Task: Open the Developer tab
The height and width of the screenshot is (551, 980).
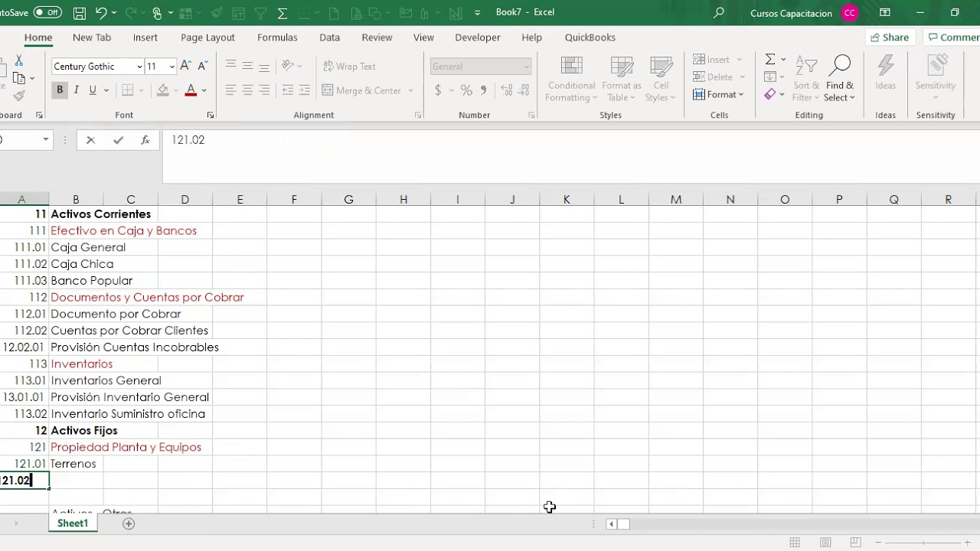Action: pos(478,37)
